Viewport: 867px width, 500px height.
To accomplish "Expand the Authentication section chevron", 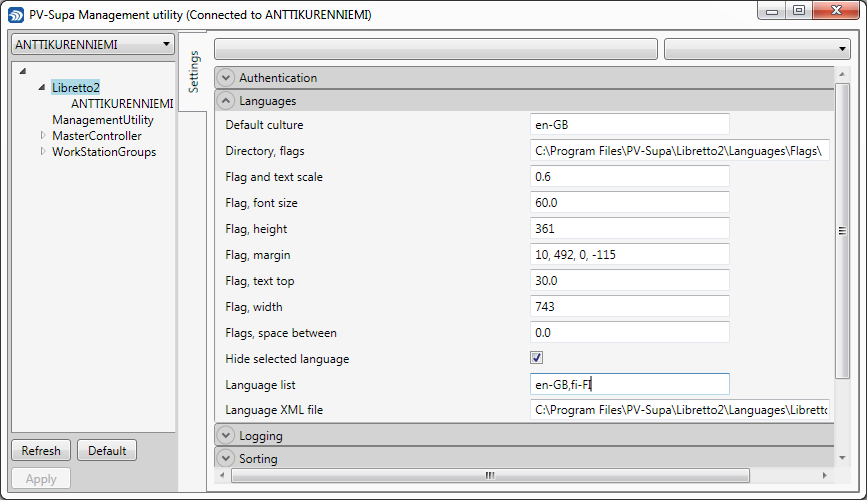I will [x=225, y=78].
